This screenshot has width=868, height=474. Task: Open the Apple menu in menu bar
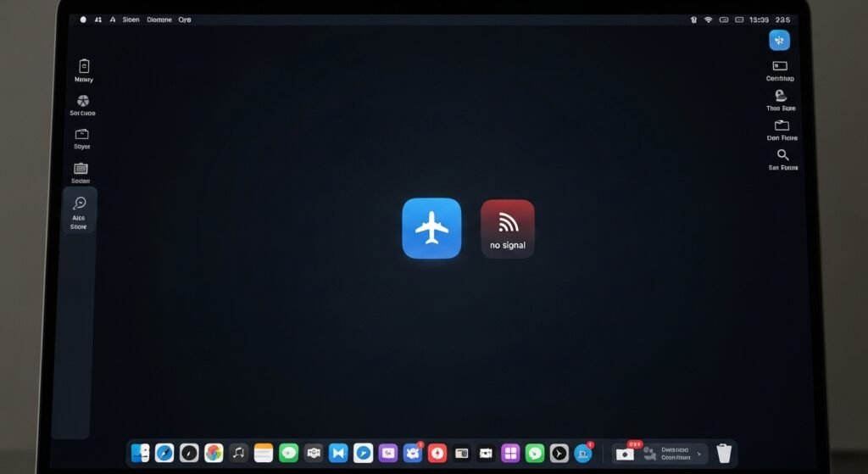pyautogui.click(x=83, y=19)
